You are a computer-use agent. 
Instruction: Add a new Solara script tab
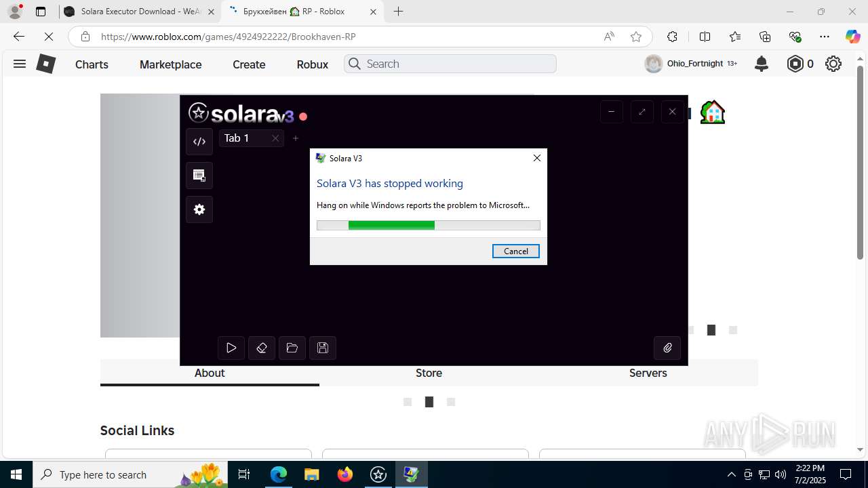pos(296,138)
